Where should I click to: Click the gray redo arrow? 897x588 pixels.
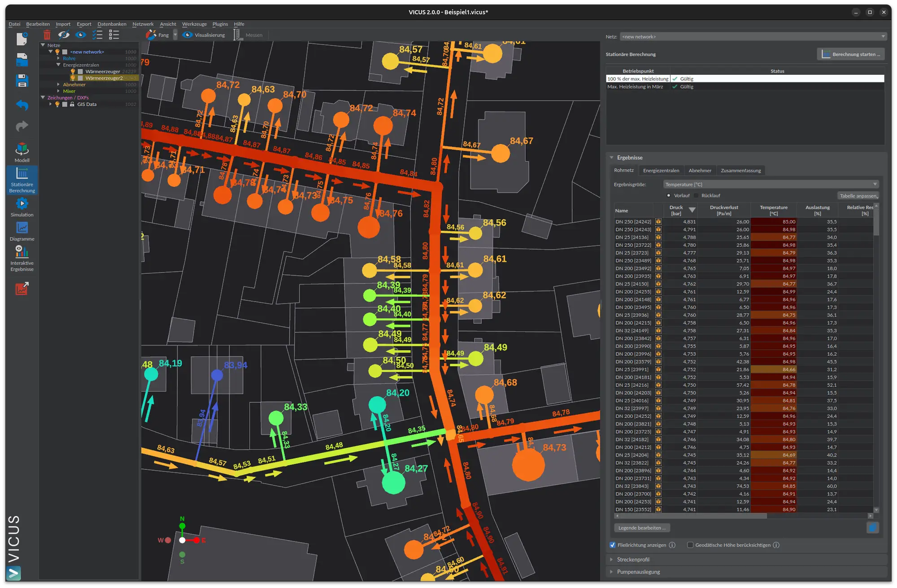(22, 126)
